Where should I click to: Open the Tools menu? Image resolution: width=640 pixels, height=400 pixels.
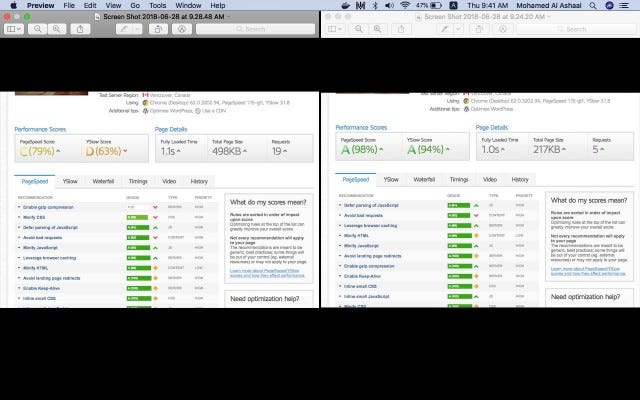(x=158, y=5)
